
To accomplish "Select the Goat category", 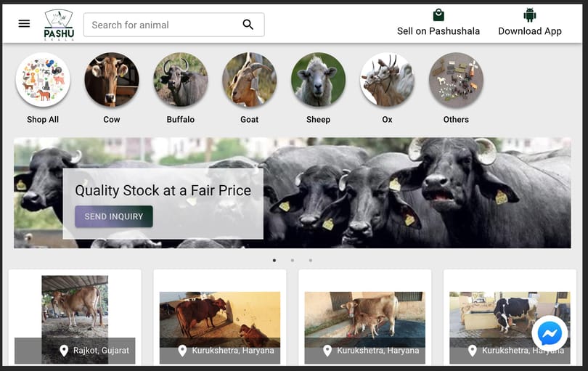I will point(250,80).
